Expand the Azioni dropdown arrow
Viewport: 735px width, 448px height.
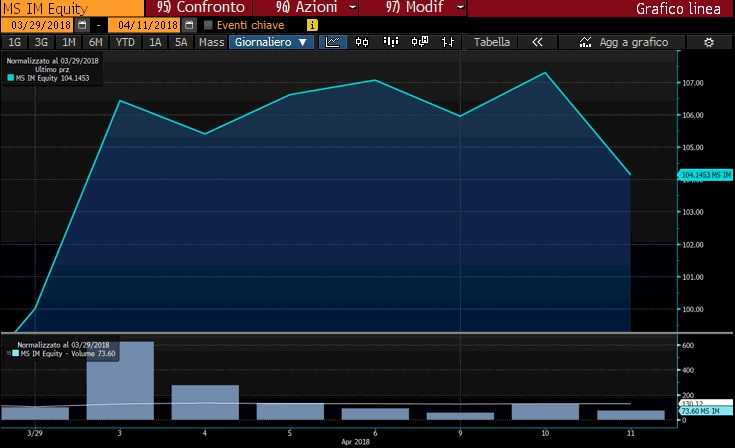point(352,7)
